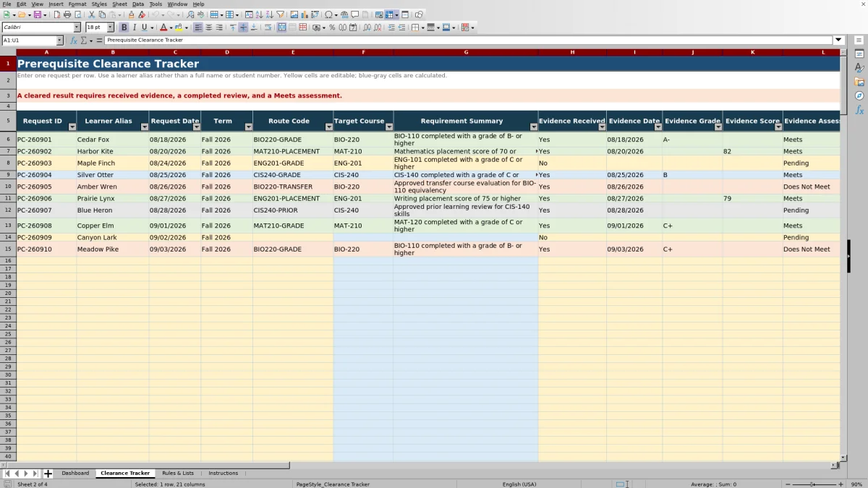Viewport: 868px width, 488px height.
Task: Switch to the Instructions sheet tab
Action: coord(223,474)
